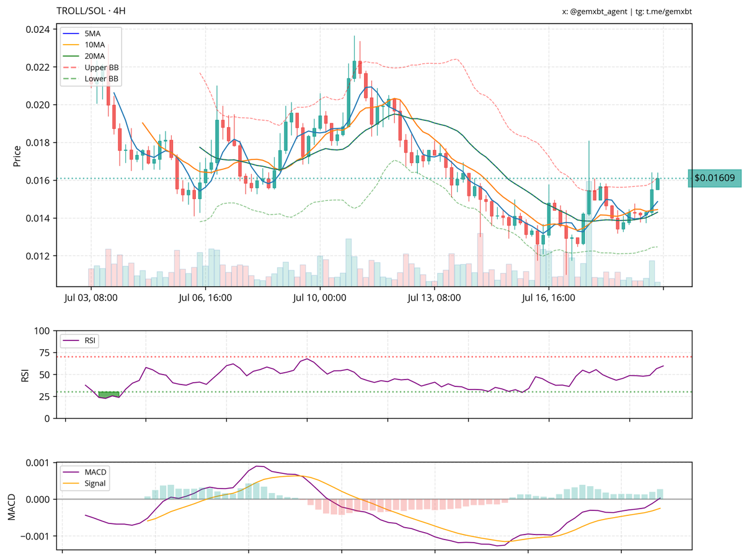The image size is (744, 560).
Task: Click the RSI y-axis title
Action: click(25, 375)
